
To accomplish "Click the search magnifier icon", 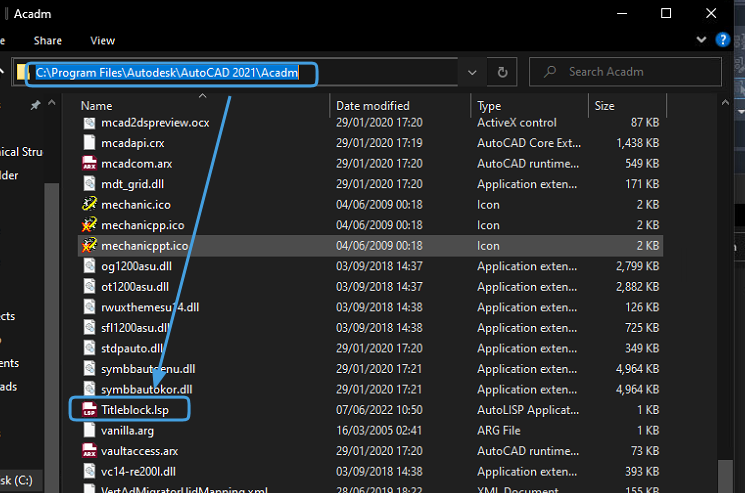I will coord(550,72).
